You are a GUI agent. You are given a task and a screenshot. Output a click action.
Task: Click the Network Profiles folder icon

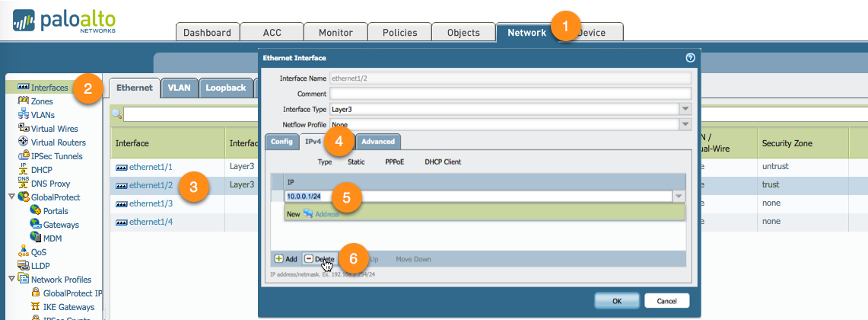click(x=24, y=279)
